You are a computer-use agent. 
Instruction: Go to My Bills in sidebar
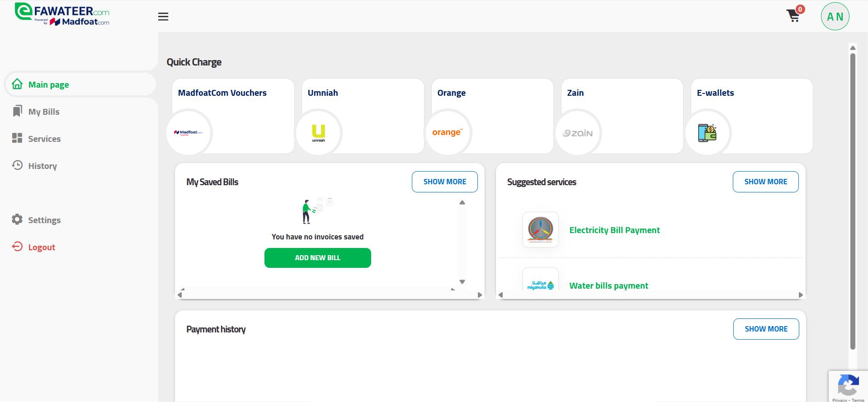pos(43,112)
